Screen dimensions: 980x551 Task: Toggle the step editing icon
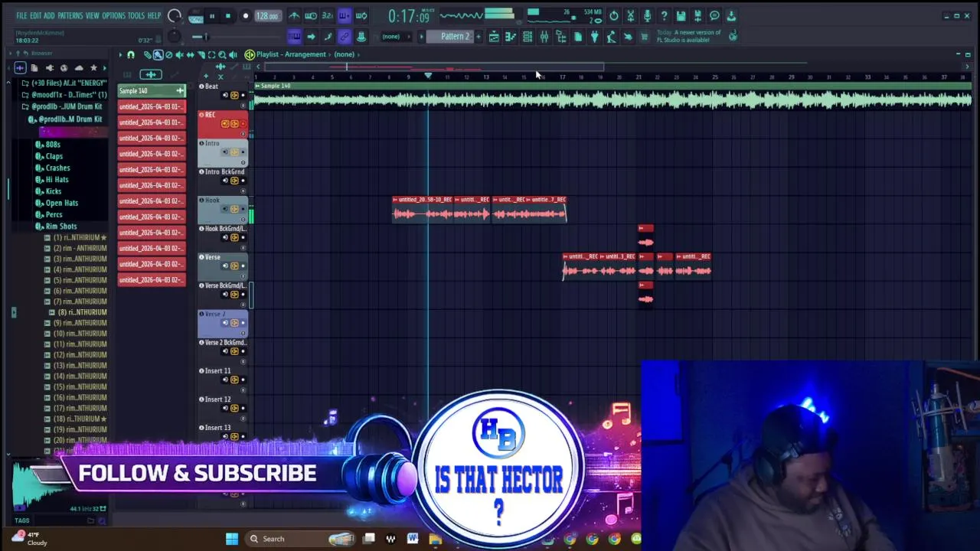click(328, 37)
